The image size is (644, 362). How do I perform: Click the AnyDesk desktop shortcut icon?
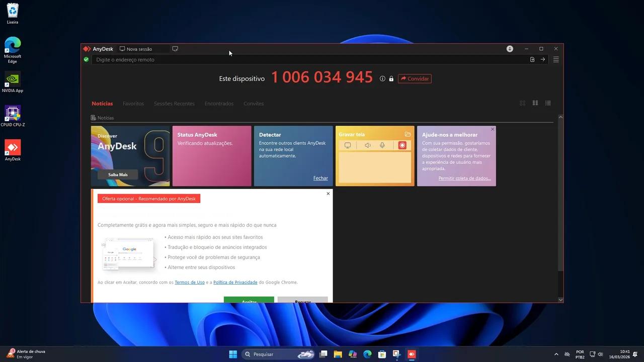(x=13, y=150)
